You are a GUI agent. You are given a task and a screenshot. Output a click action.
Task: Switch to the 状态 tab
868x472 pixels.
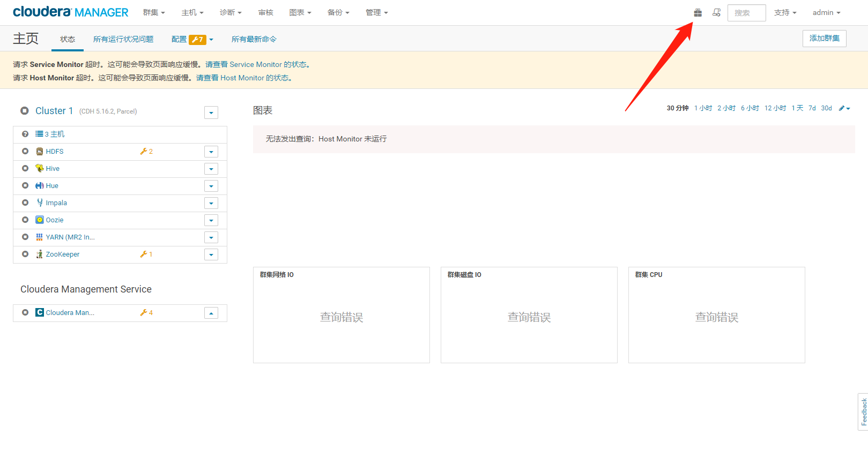click(68, 39)
